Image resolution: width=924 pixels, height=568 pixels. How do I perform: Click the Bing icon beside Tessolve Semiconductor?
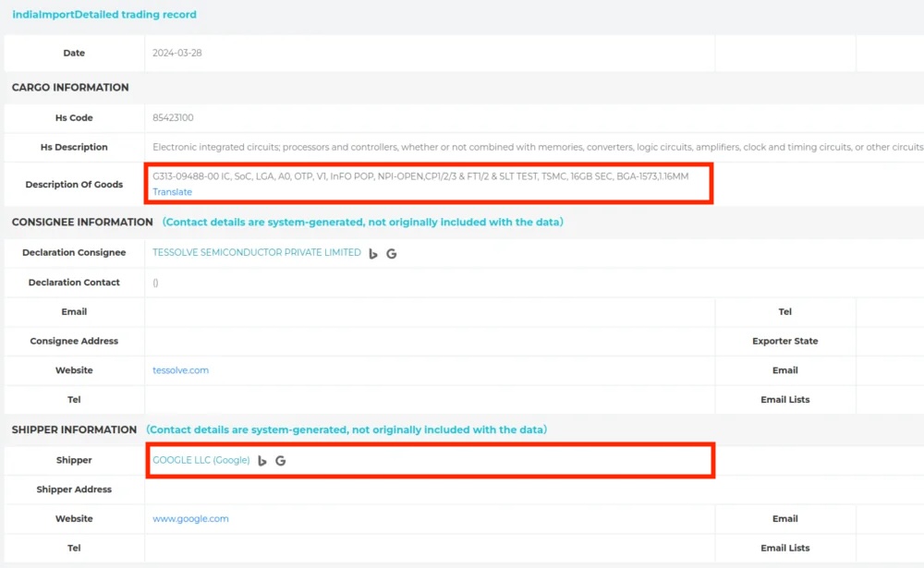[x=373, y=253]
